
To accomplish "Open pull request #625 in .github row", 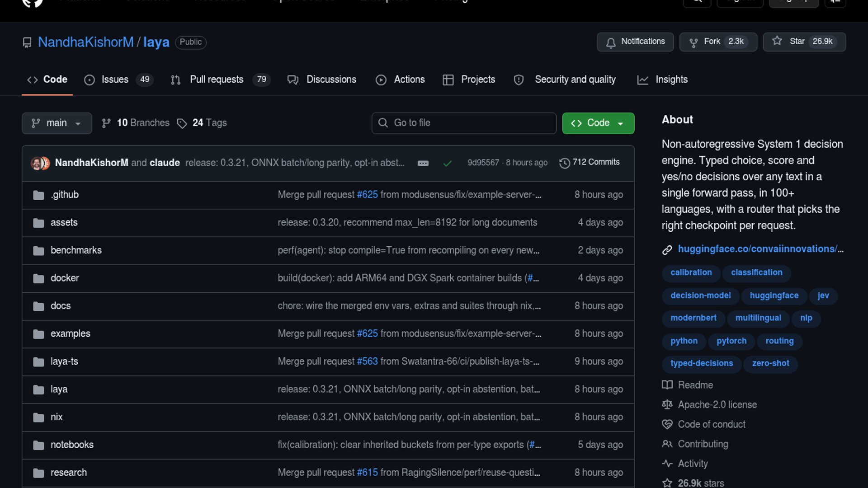I will 367,195.
